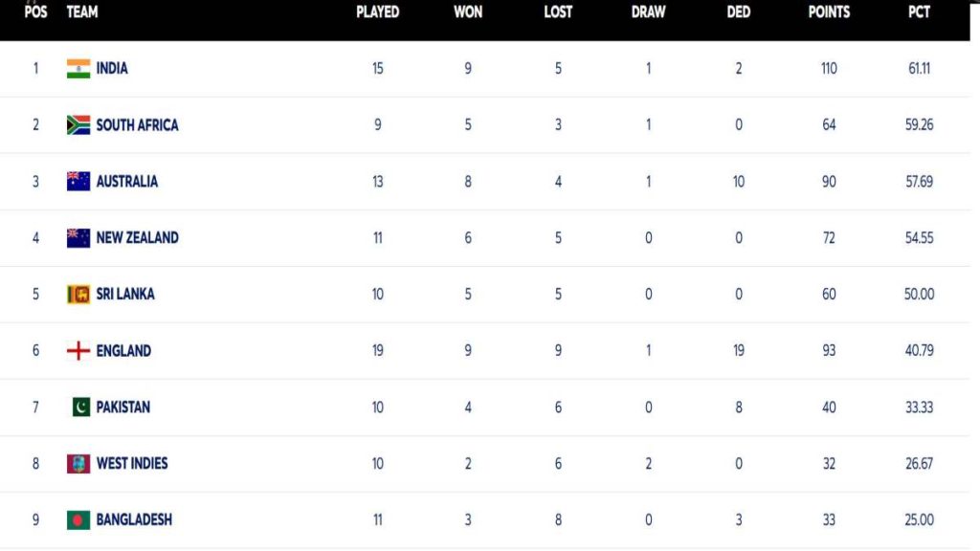This screenshot has width=980, height=551.
Task: Sort table by PCT column header
Action: [919, 12]
